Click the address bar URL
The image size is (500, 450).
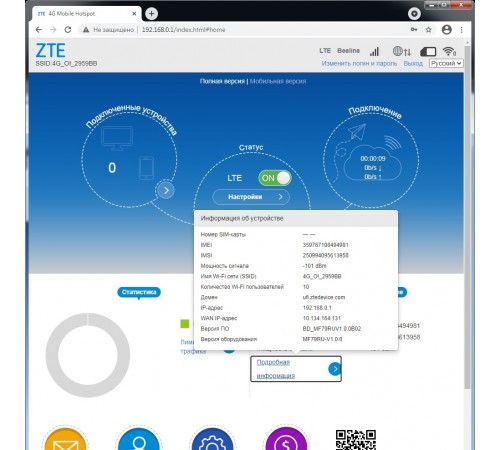(184, 30)
